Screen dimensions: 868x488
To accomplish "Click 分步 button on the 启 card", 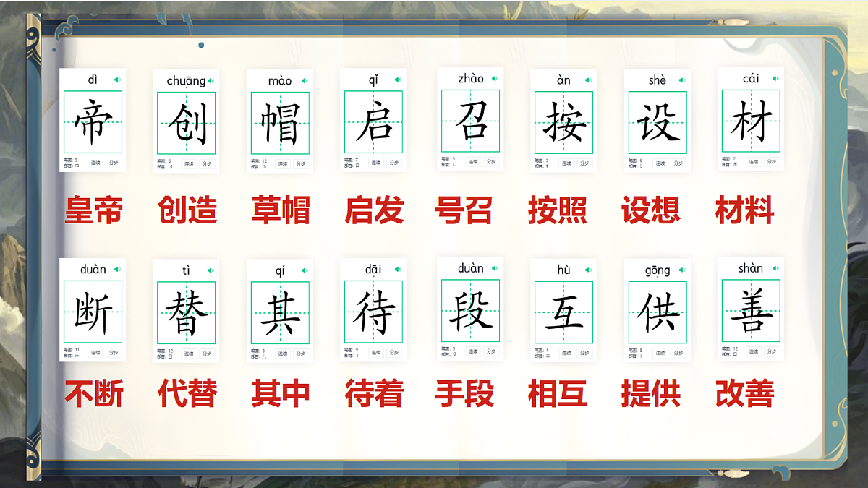I will (393, 163).
